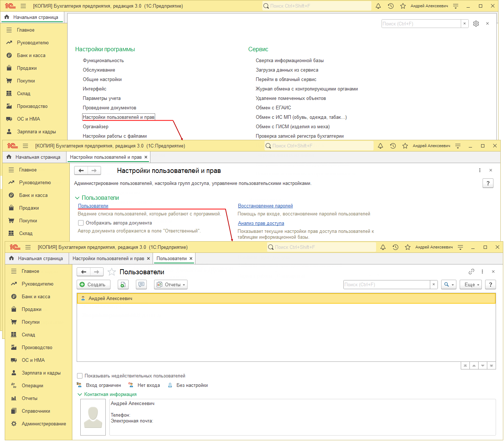The image size is (504, 441).
Task: Open Настройки пользователей и прав tab in Пользователи window
Action: 108,259
